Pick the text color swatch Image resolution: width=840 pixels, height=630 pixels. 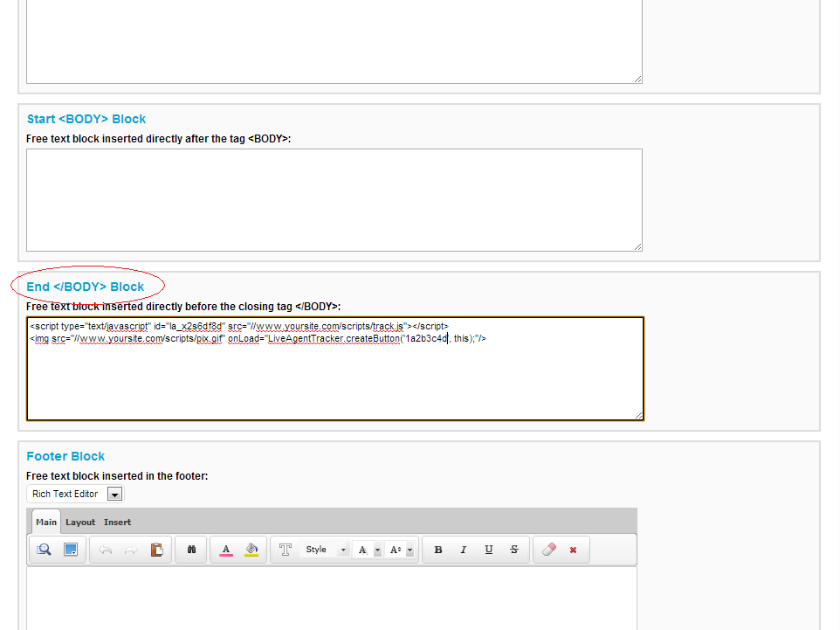point(225,550)
